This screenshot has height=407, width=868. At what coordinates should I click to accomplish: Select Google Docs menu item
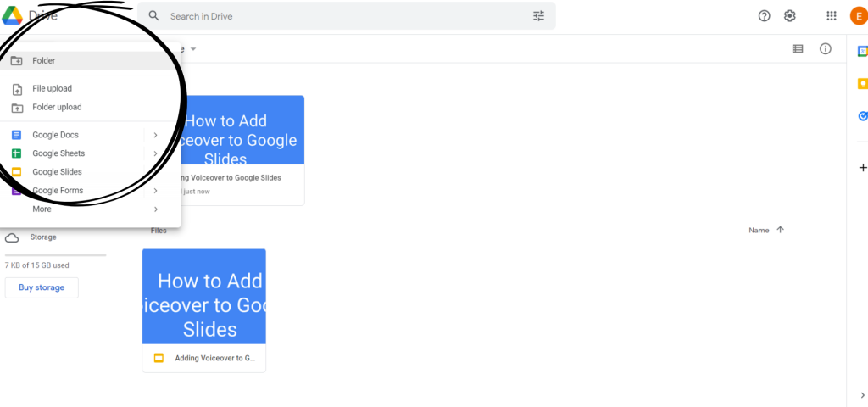point(90,135)
